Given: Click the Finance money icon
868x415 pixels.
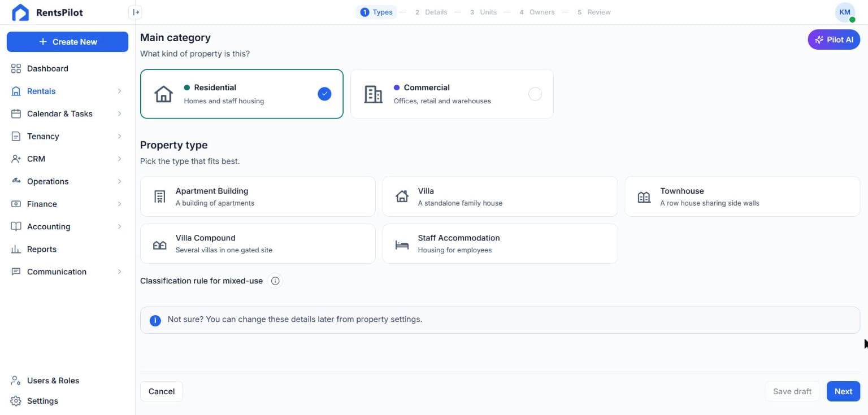Looking at the screenshot, I should tap(16, 204).
